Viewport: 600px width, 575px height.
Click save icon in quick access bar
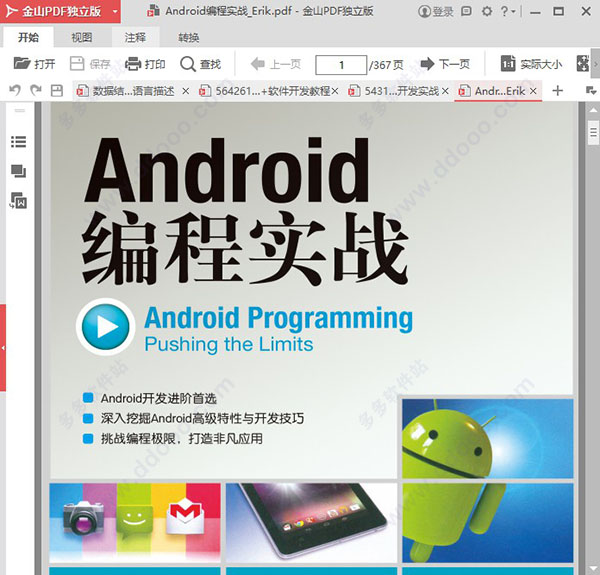(57, 91)
